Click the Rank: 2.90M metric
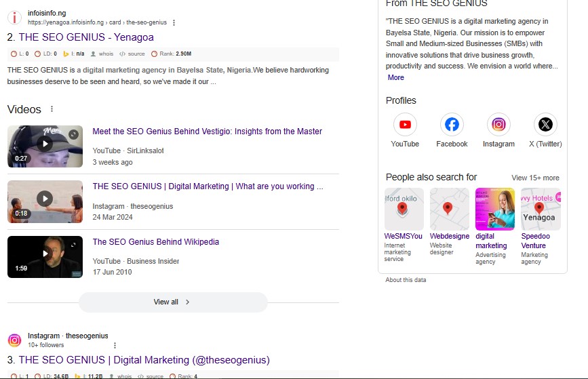This screenshot has height=379, width=588. tap(172, 54)
